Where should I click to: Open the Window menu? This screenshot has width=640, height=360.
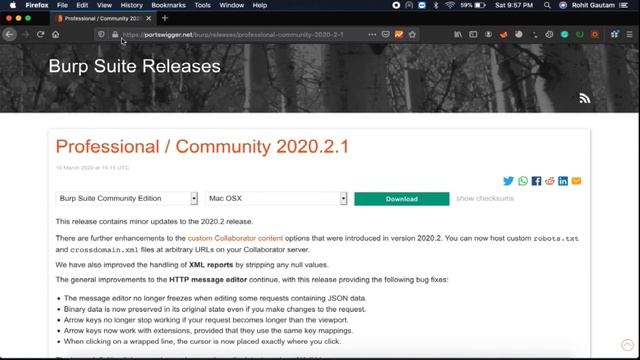(231, 5)
